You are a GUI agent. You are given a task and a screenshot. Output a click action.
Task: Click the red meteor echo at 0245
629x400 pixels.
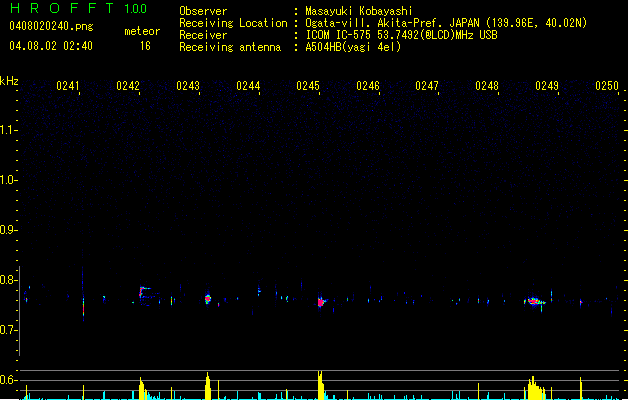click(x=321, y=302)
